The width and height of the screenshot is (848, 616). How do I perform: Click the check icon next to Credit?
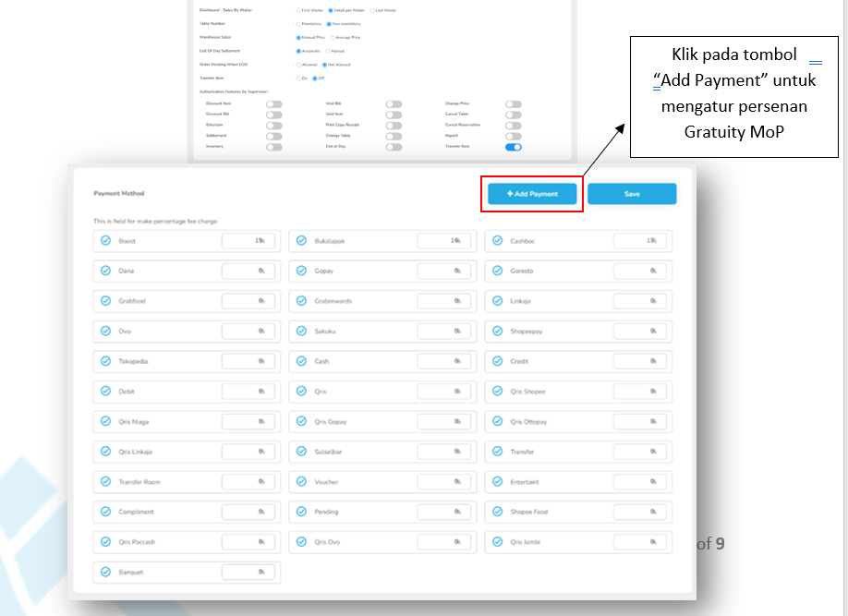point(497,361)
